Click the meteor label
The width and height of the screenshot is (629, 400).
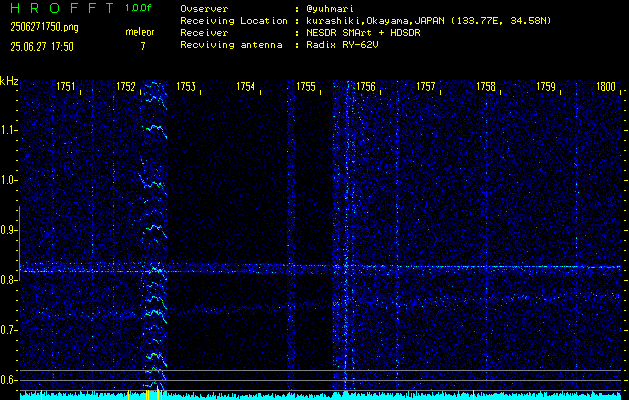point(140,32)
